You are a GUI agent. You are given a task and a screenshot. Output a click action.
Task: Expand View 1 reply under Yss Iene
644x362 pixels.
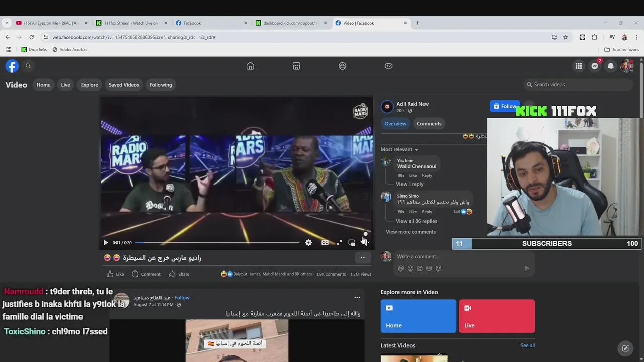(410, 184)
